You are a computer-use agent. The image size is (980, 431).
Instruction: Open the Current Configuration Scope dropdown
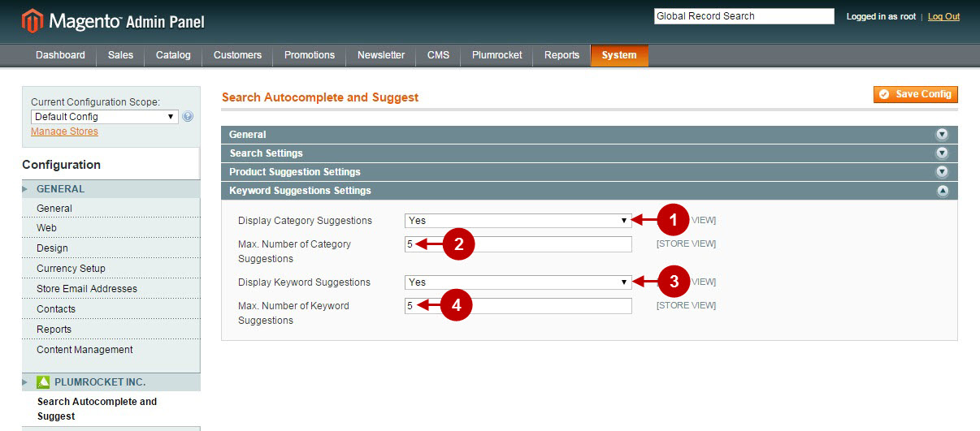pyautogui.click(x=105, y=117)
